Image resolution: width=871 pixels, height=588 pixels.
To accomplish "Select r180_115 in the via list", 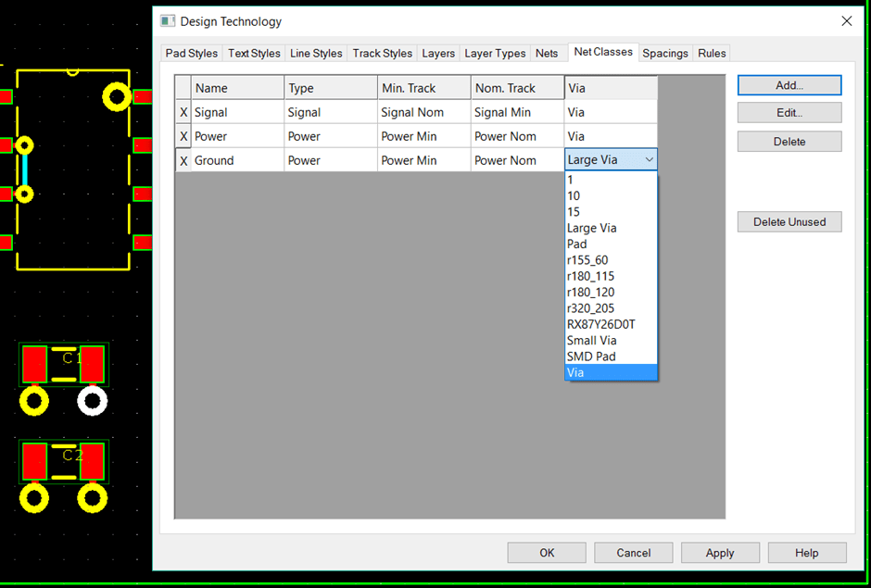I will point(611,277).
